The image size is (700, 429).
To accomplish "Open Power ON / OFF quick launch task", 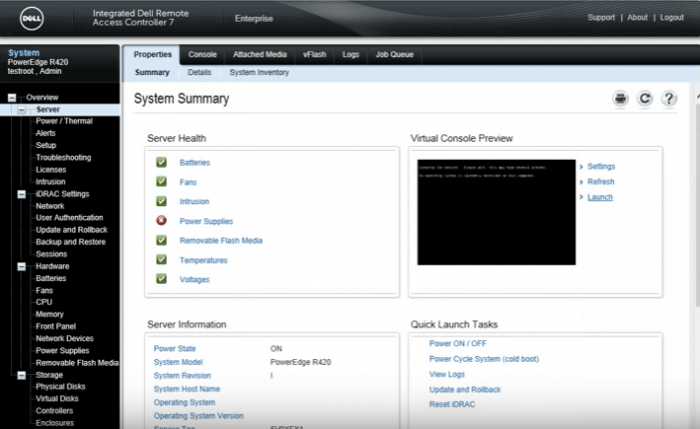I will [x=458, y=343].
